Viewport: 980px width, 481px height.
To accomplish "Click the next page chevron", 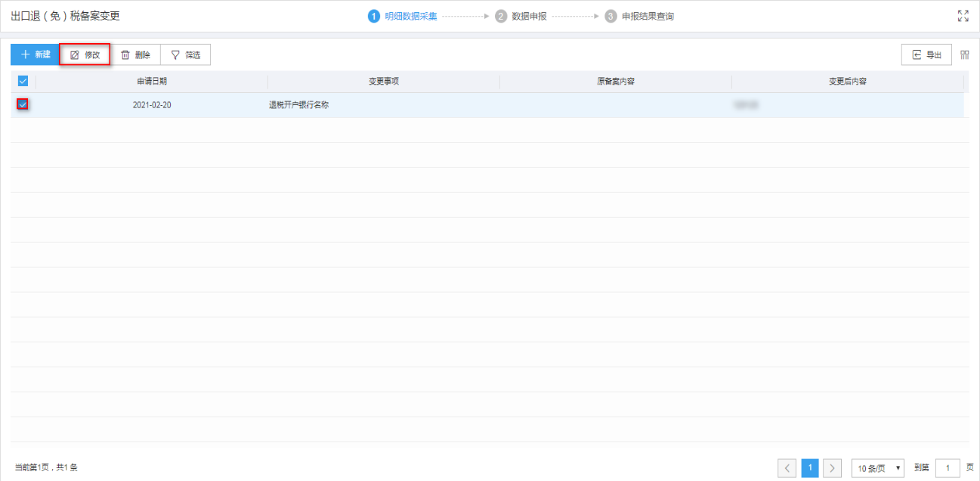I will pyautogui.click(x=832, y=467).
